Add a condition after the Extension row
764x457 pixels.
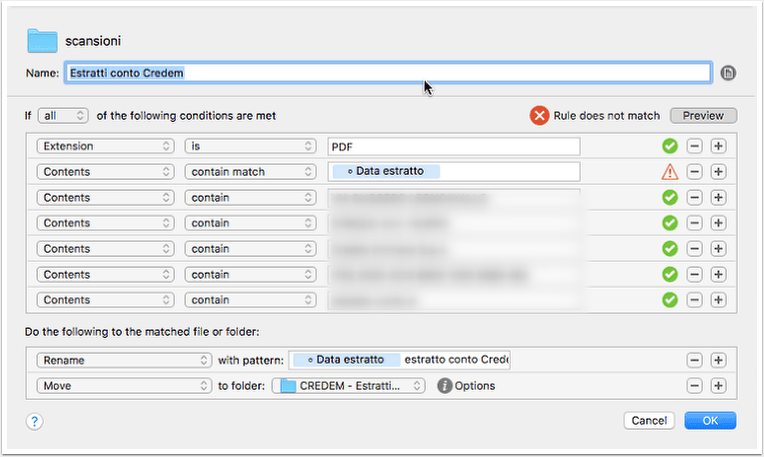point(718,146)
